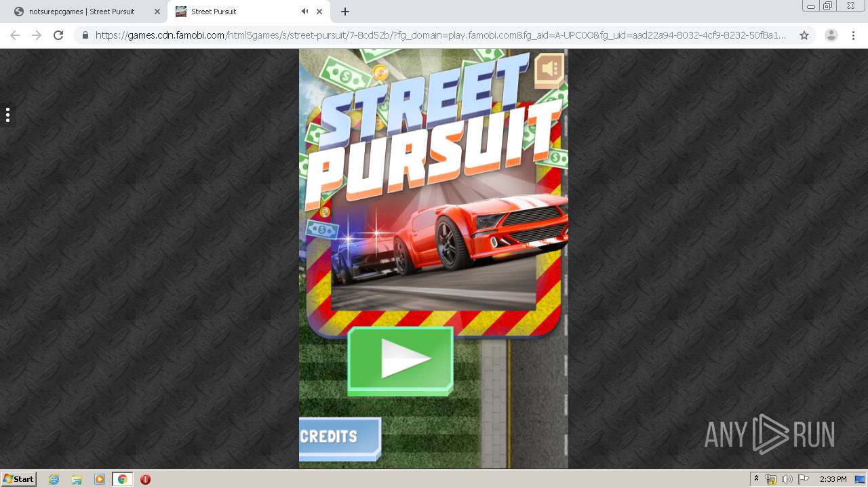Bookmark this page with the star icon
This screenshot has height=488, width=868.
coord(804,35)
